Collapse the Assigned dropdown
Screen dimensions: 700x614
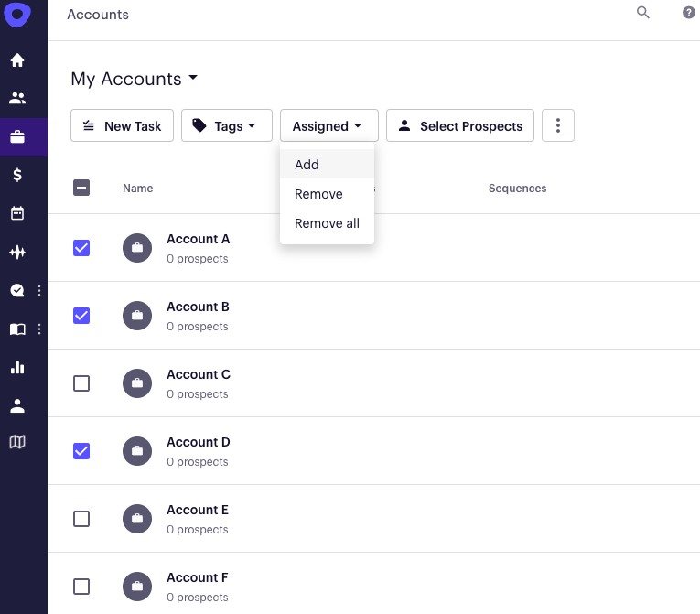[x=329, y=125]
